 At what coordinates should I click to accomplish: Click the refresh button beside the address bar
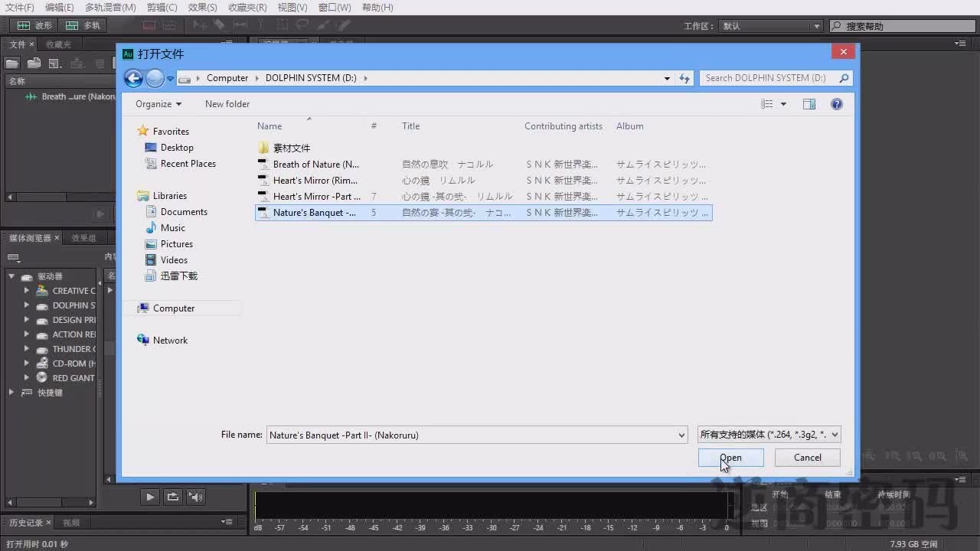(x=684, y=78)
